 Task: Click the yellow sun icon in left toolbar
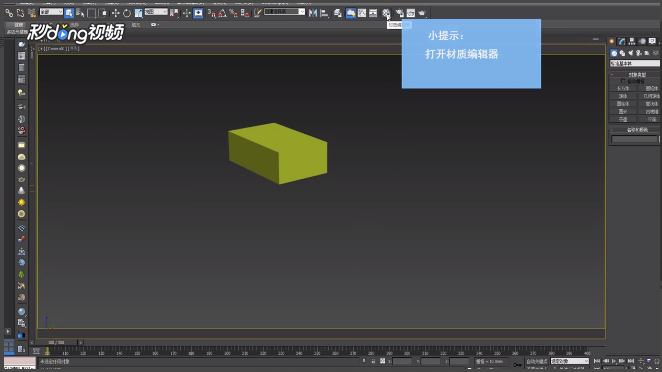click(x=21, y=203)
